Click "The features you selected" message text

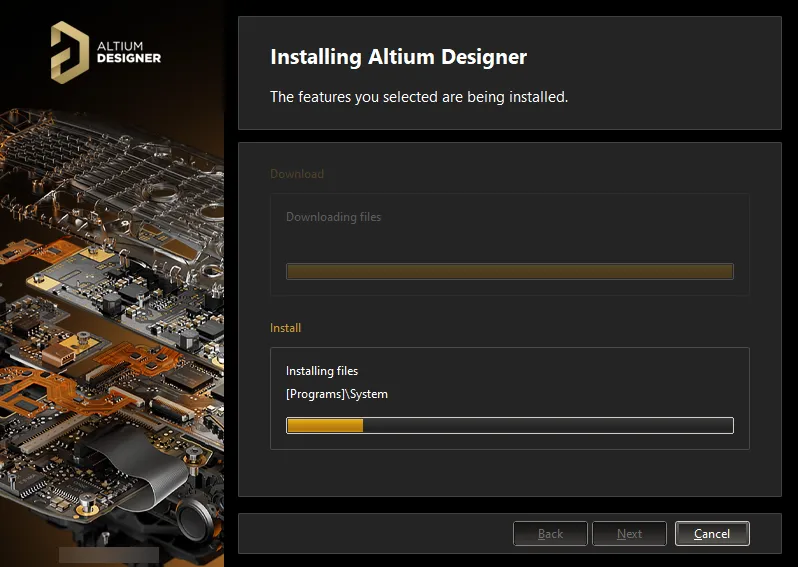pyautogui.click(x=419, y=97)
